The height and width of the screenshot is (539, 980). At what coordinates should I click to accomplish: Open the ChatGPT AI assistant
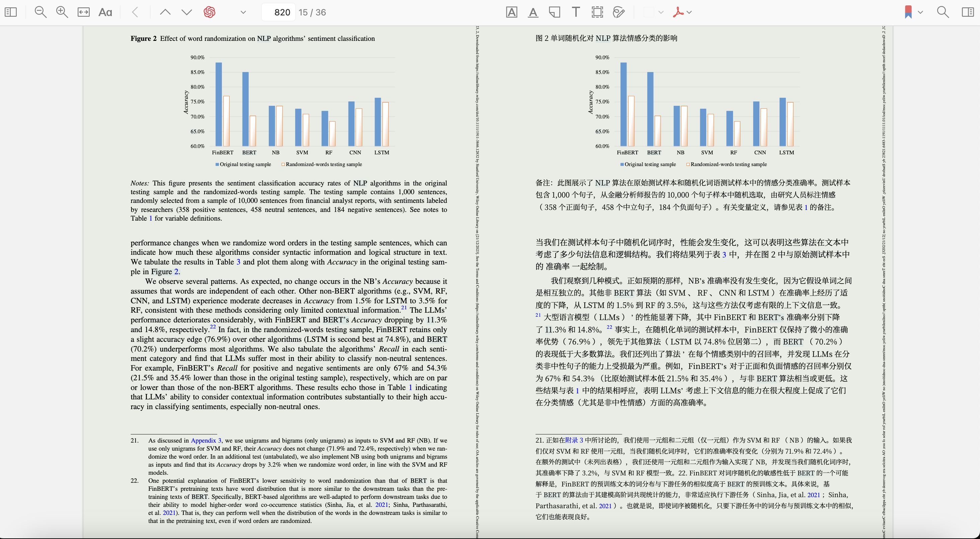coord(209,12)
